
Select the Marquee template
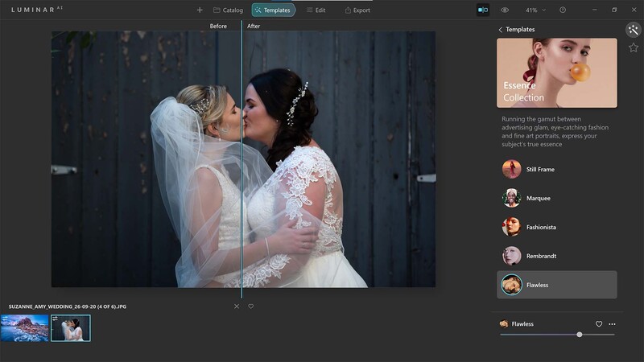click(556, 198)
